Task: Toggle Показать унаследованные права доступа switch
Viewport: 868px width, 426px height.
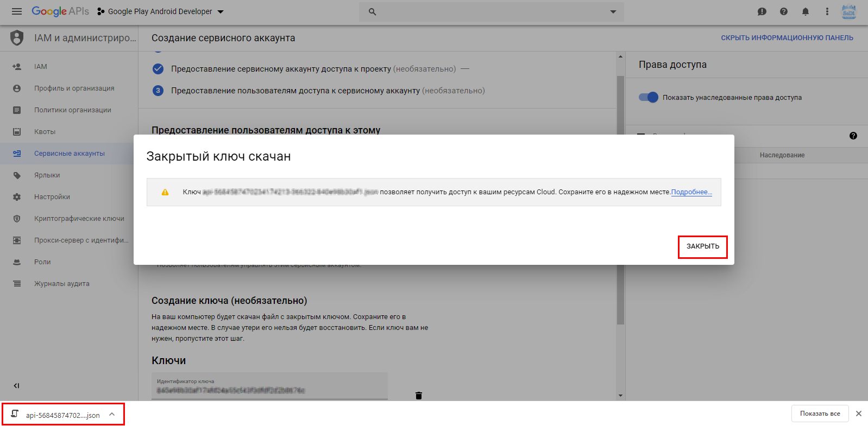Action: click(x=649, y=97)
